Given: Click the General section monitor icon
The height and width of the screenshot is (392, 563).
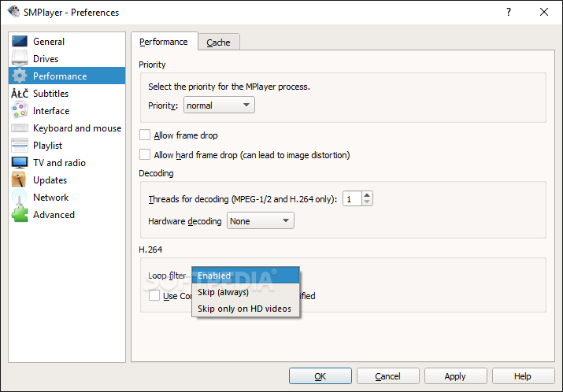Looking at the screenshot, I should (x=20, y=41).
